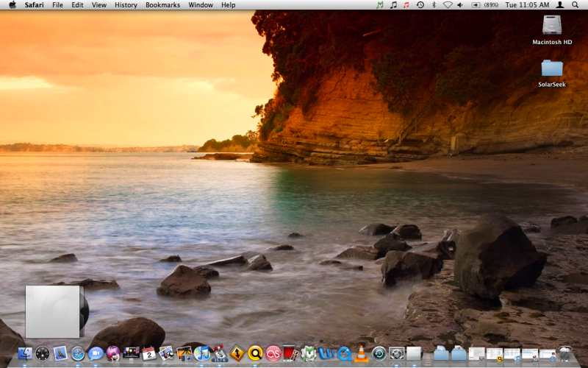Click the red music note menu bar icon
Screen dimensions: 588x368
click(x=406, y=5)
